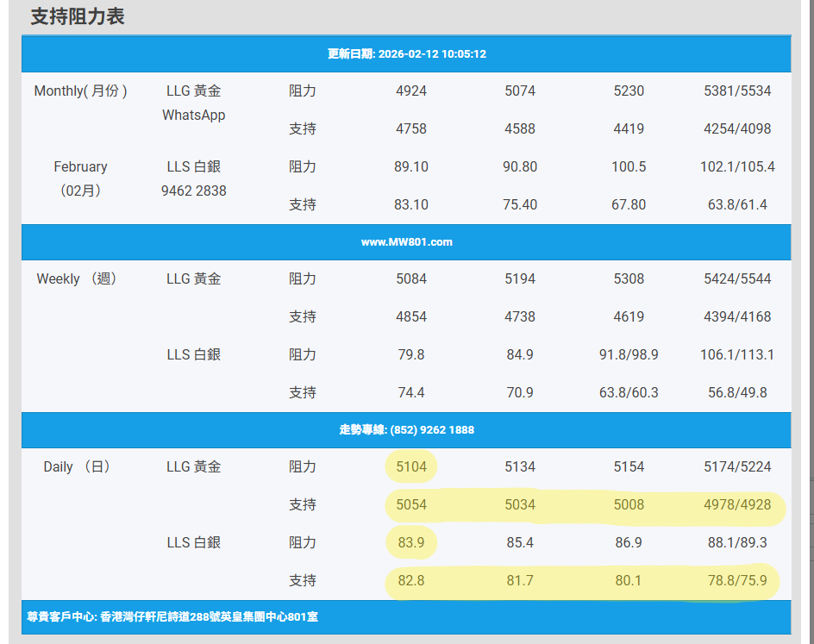Click monthly gold resistance value 4924

(411, 91)
